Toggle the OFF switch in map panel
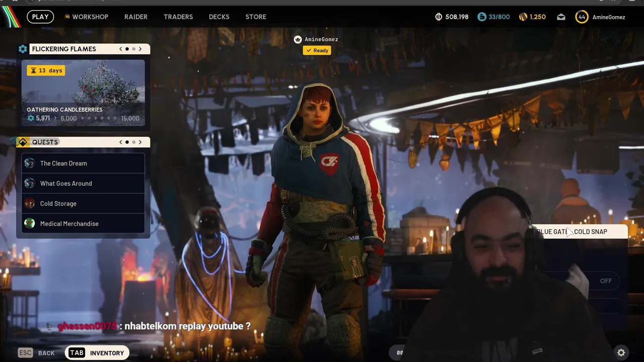The image size is (644, 362). [606, 281]
